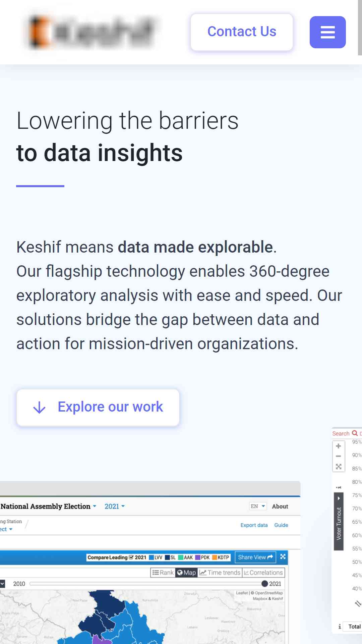Toggle the Compare Leading 2021 checkbox
The height and width of the screenshot is (644, 362).
(131, 557)
